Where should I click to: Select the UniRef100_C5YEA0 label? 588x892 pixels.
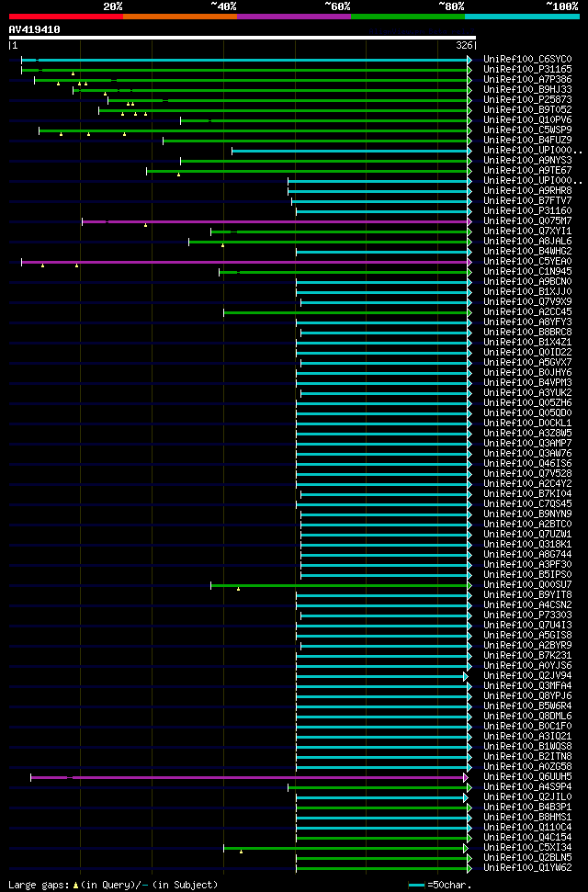click(x=527, y=262)
